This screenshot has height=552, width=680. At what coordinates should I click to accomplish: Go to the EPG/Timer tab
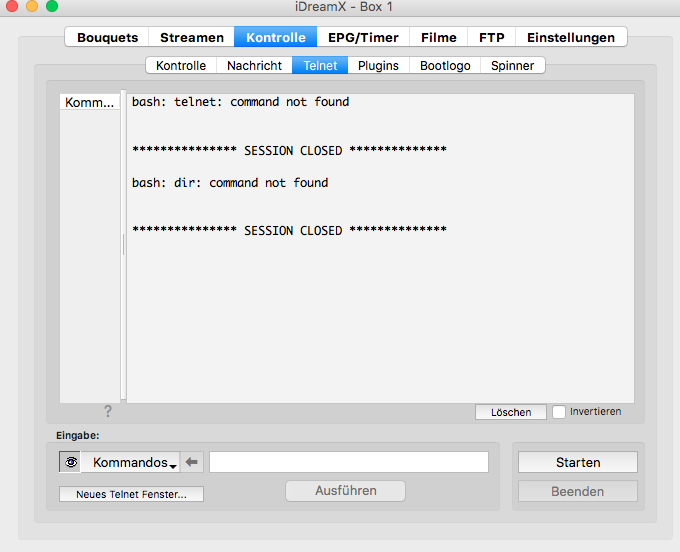point(363,37)
